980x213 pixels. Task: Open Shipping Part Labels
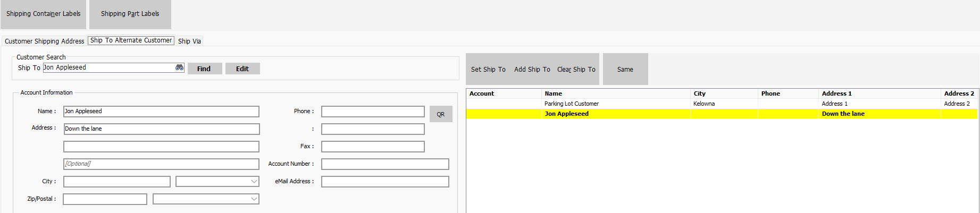point(130,14)
